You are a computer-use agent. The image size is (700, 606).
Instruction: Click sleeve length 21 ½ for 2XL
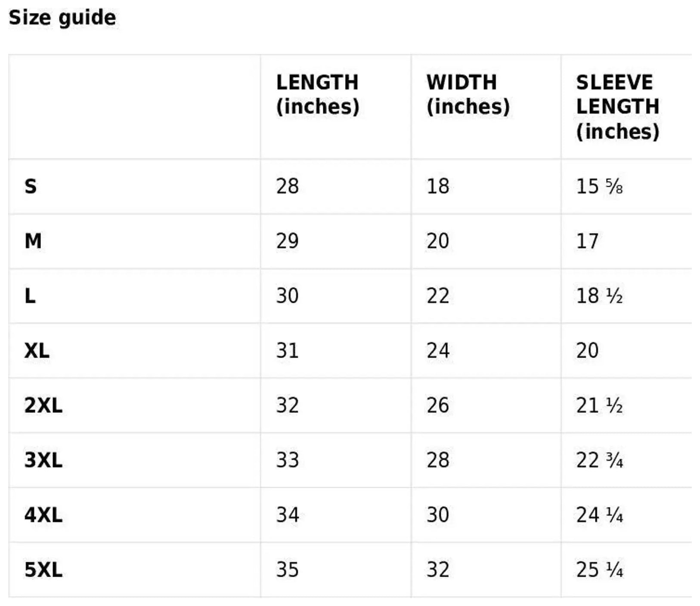(x=599, y=405)
